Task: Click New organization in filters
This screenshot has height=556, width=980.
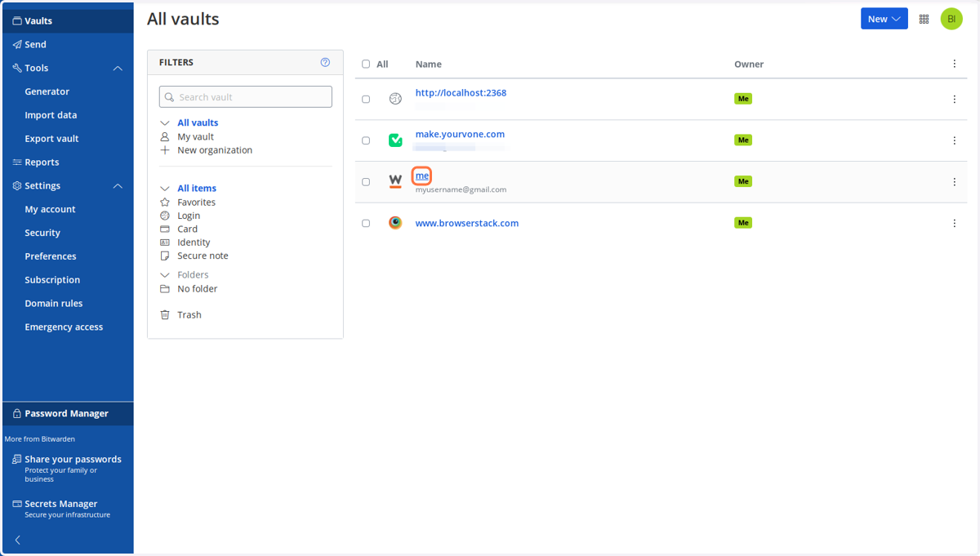Action: 215,150
